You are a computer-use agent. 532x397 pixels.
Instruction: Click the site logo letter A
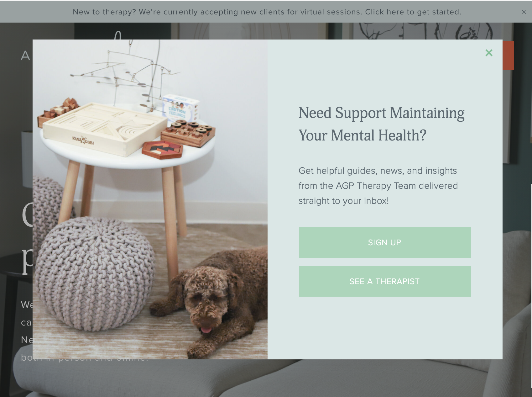click(x=25, y=56)
